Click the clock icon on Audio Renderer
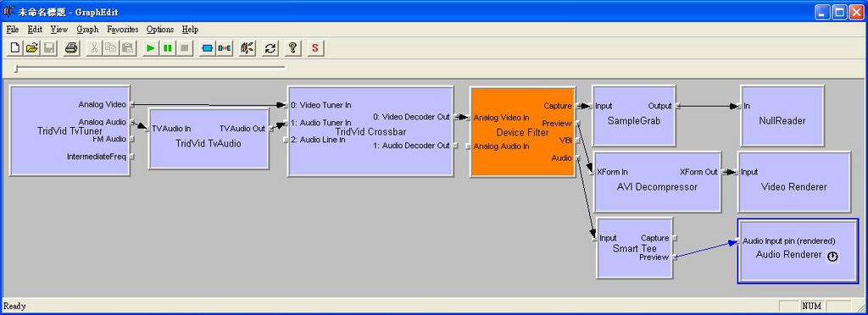This screenshot has height=315, width=868. pyautogui.click(x=832, y=257)
